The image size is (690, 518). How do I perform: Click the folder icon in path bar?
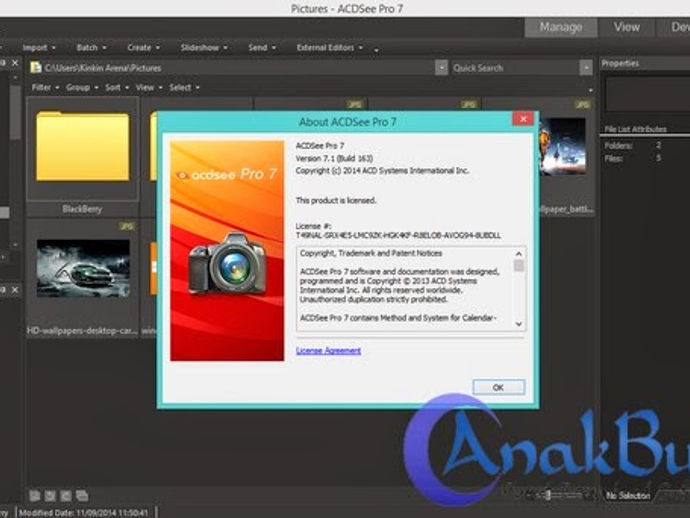36,67
